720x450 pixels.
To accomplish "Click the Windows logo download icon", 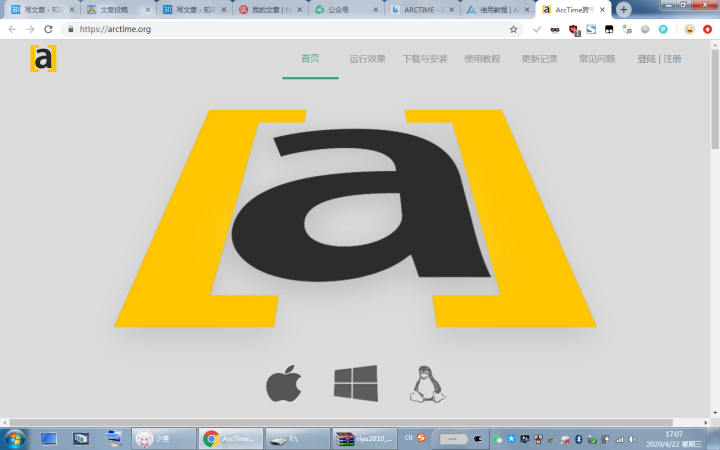I will (x=356, y=383).
